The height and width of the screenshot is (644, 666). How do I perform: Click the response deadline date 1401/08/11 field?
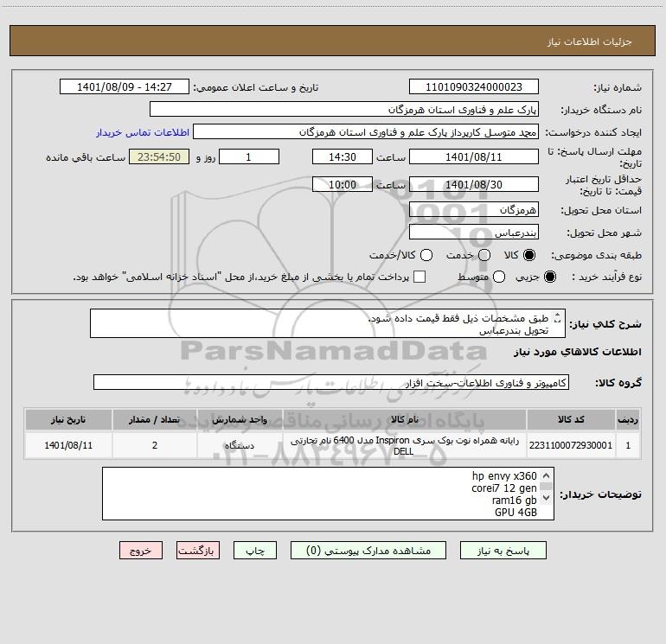pyautogui.click(x=474, y=156)
